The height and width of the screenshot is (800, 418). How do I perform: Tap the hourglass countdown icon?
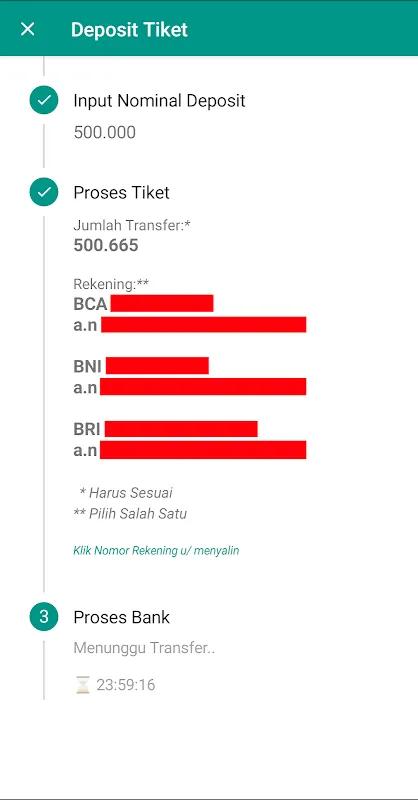click(x=83, y=685)
